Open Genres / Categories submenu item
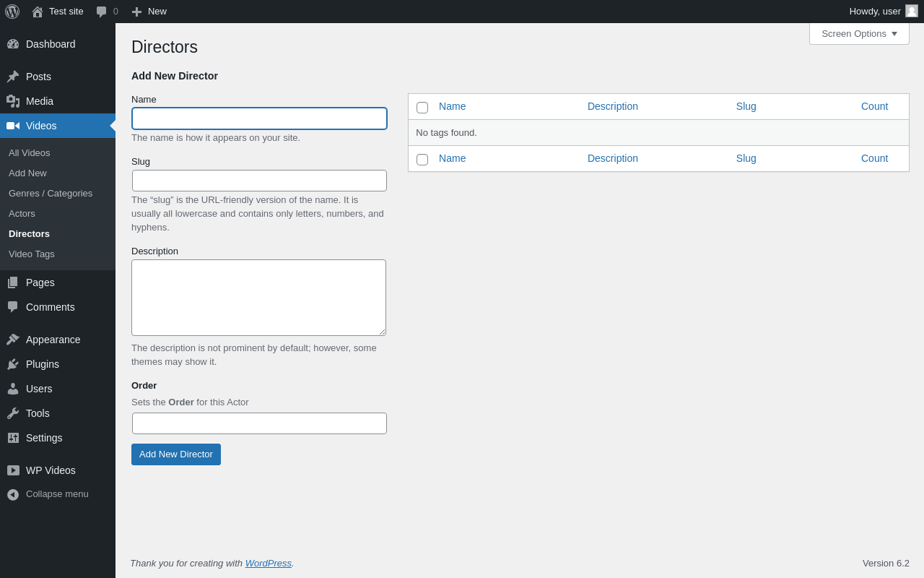Screen dimensions: 924x578 [x=51, y=194]
